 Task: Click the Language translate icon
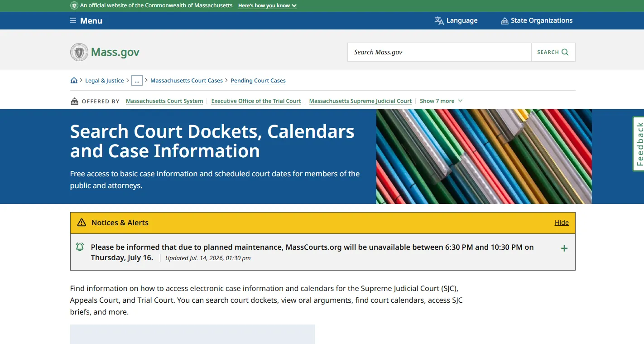[x=439, y=20]
